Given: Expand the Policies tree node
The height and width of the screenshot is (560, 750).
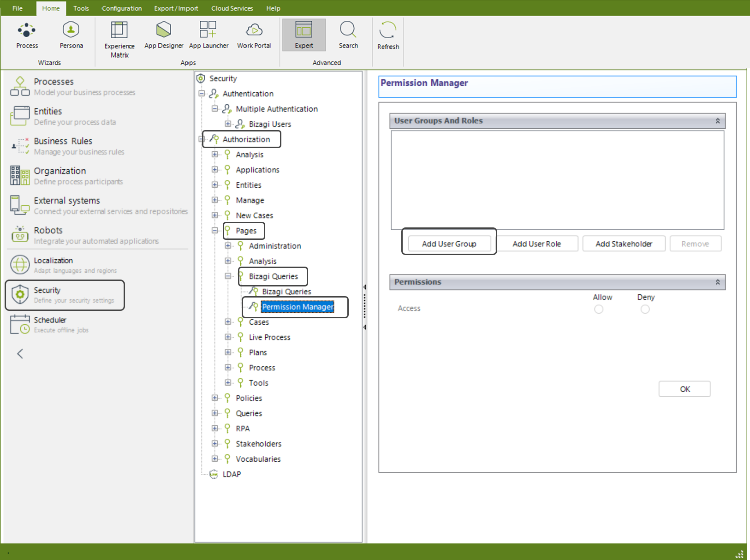Looking at the screenshot, I should point(215,398).
